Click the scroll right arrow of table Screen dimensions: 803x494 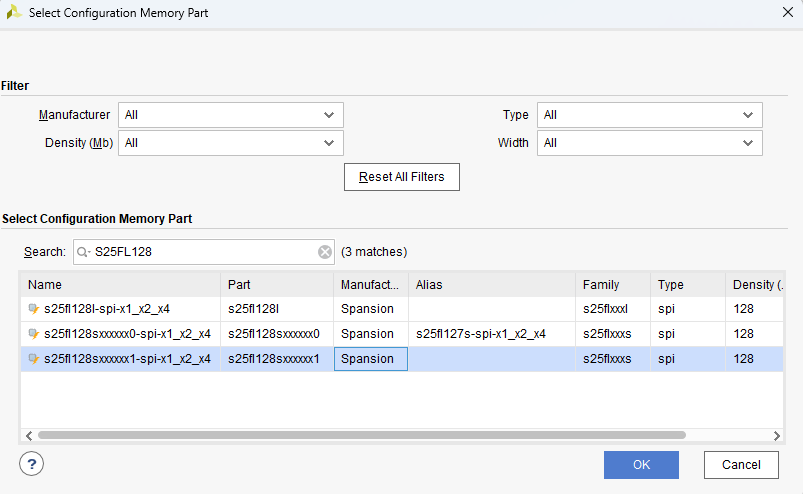tap(777, 436)
